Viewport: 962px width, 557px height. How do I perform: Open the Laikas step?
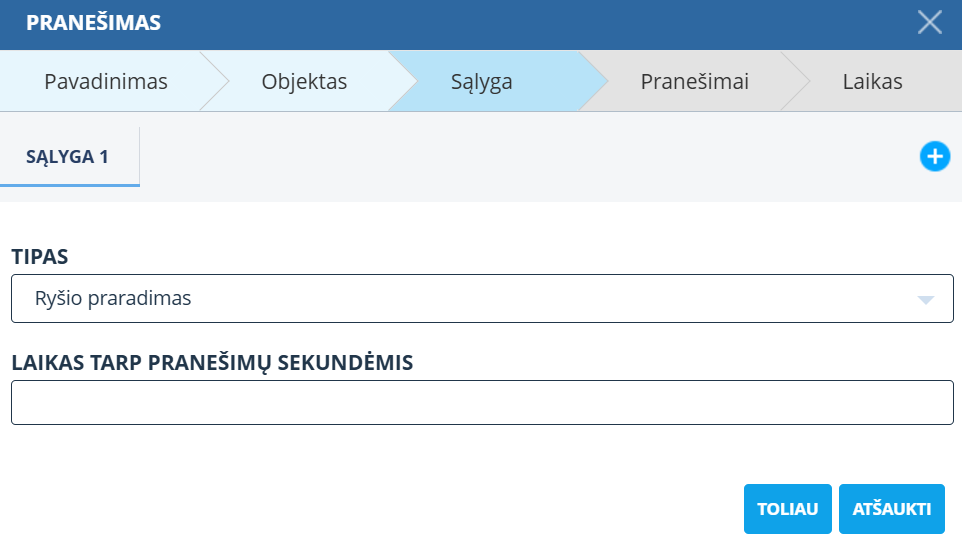pos(872,82)
